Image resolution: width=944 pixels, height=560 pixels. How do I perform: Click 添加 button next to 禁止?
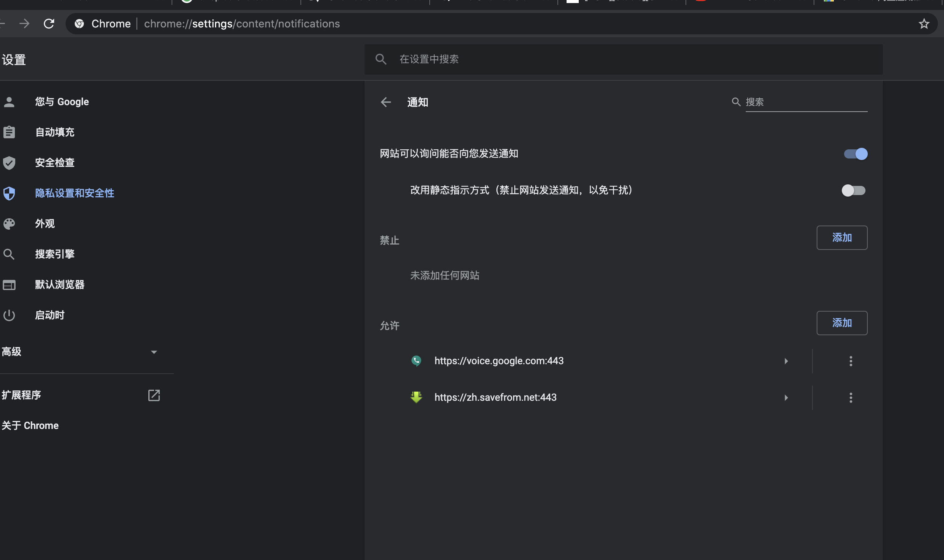(842, 238)
